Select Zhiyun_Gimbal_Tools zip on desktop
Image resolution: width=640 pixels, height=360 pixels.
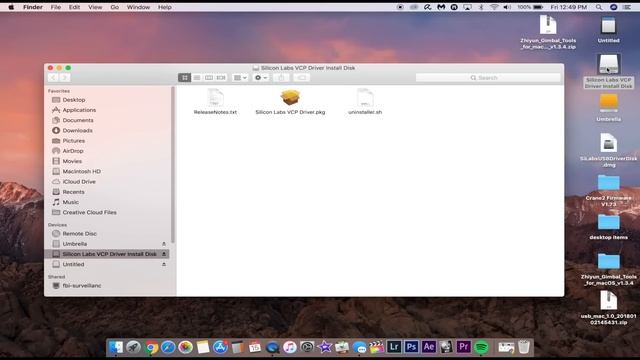pyautogui.click(x=548, y=32)
